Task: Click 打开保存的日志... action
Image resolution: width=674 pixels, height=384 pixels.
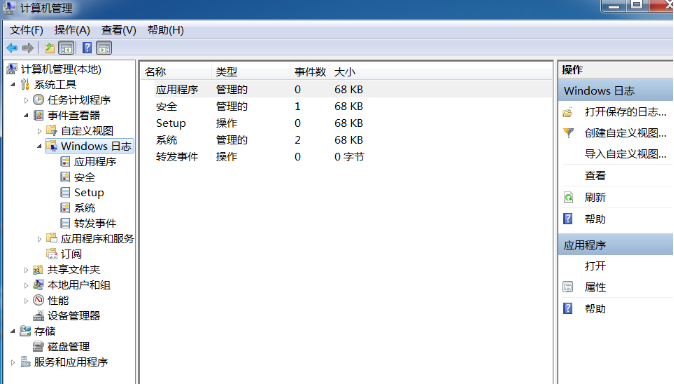Action: coord(625,112)
